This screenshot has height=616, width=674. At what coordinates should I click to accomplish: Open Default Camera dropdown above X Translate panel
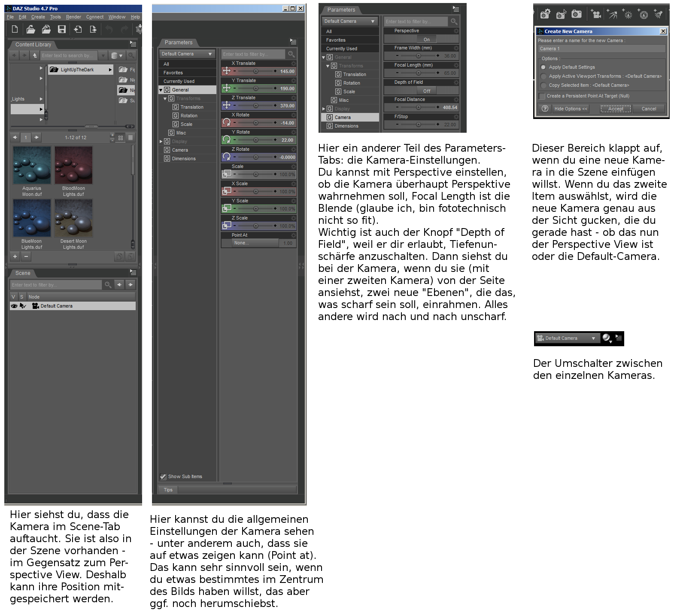point(187,54)
